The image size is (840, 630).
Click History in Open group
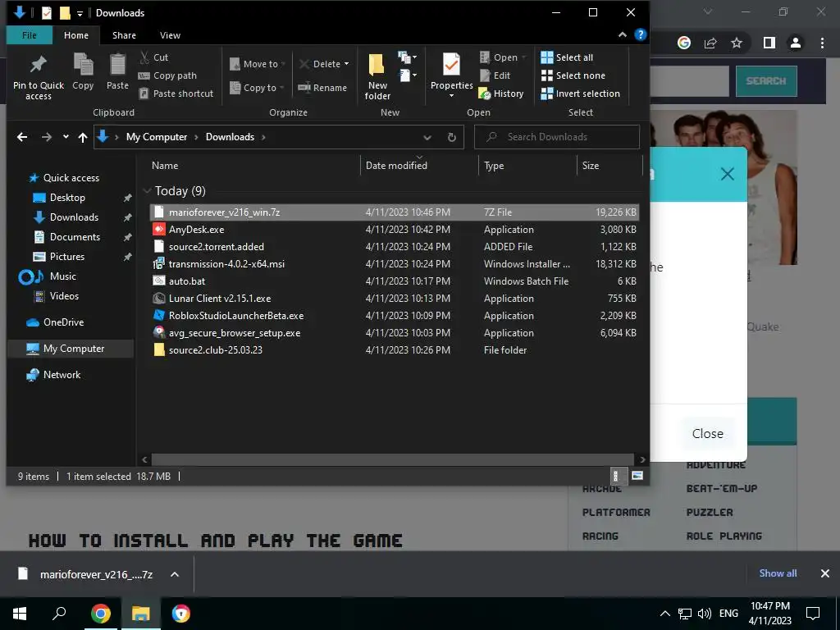(501, 94)
